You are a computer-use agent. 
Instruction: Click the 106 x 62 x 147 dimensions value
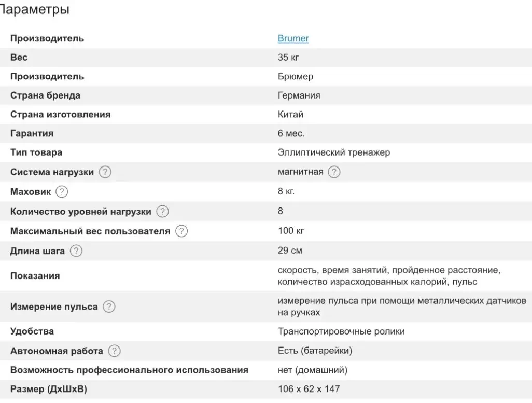click(309, 389)
